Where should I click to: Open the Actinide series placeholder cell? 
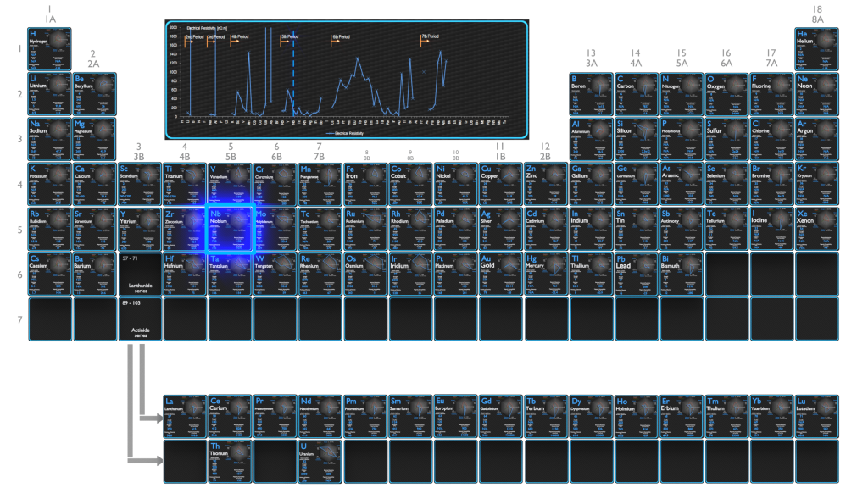pyautogui.click(x=140, y=319)
